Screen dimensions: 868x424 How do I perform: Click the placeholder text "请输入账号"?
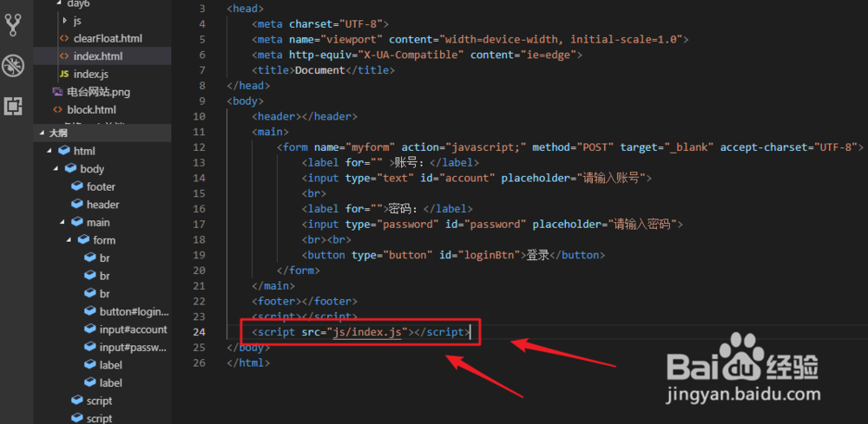612,178
